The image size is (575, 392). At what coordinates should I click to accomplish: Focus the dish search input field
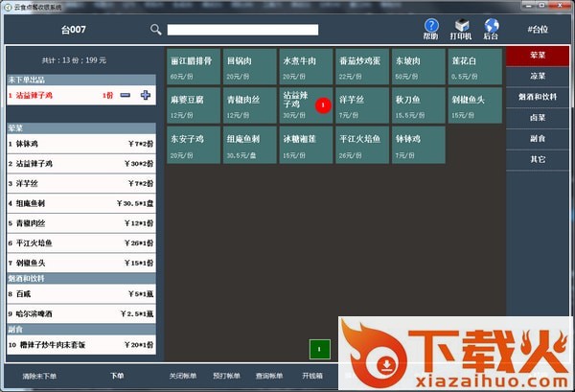click(242, 30)
